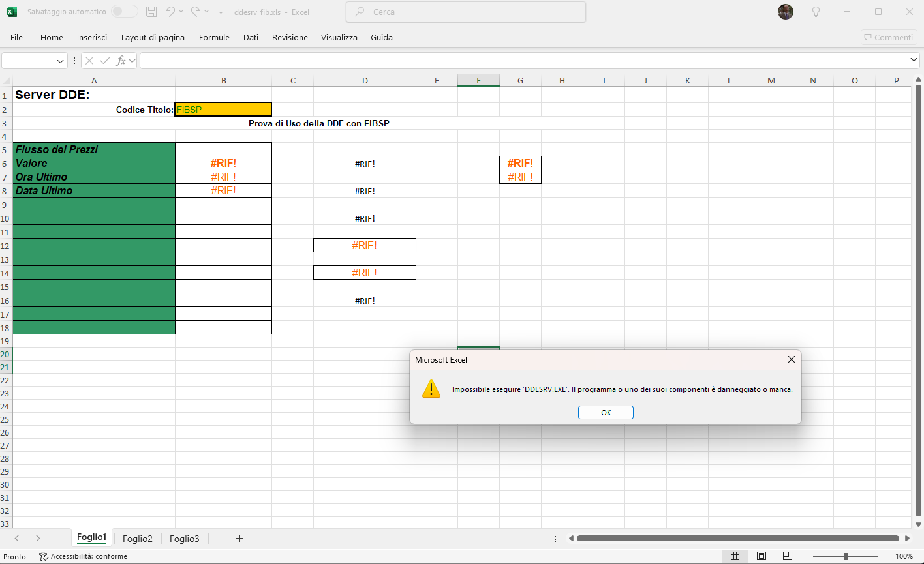
Task: Open Customize Quick Access Toolbar dropdown
Action: (x=221, y=12)
